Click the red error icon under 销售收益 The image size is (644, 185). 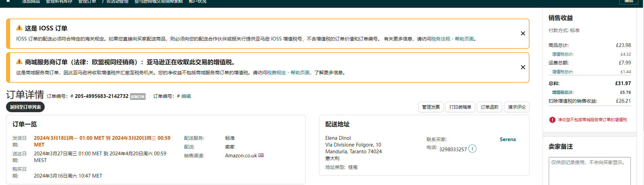[552, 120]
